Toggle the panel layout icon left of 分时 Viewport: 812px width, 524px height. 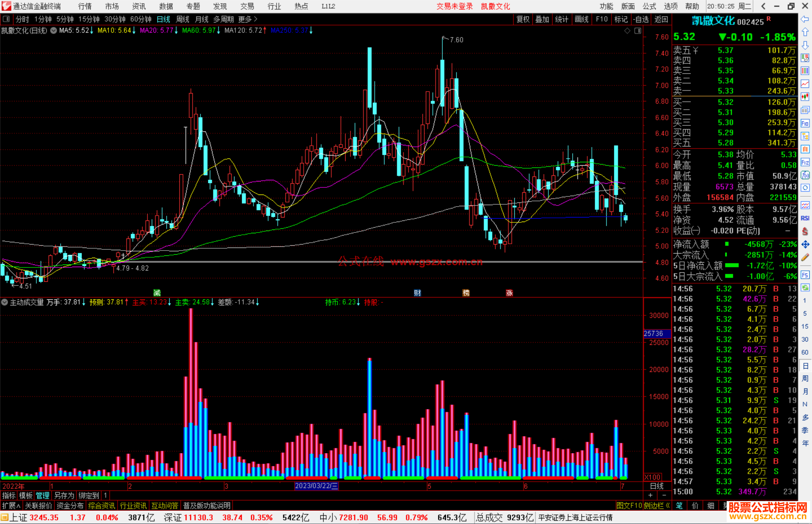click(x=6, y=19)
